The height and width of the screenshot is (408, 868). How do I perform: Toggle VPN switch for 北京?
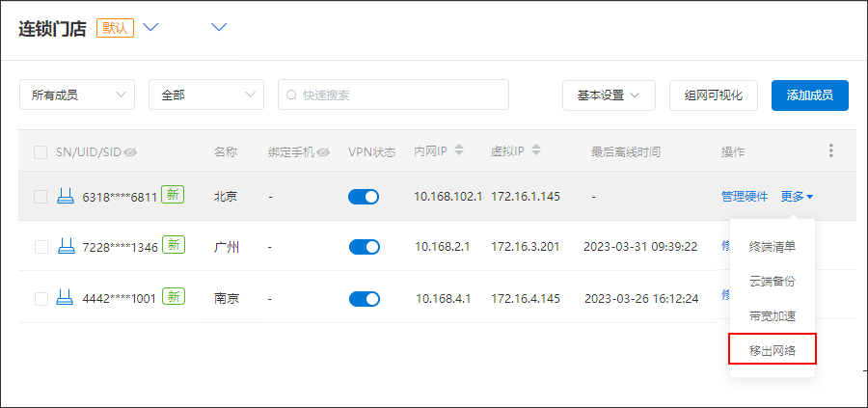[x=364, y=197]
